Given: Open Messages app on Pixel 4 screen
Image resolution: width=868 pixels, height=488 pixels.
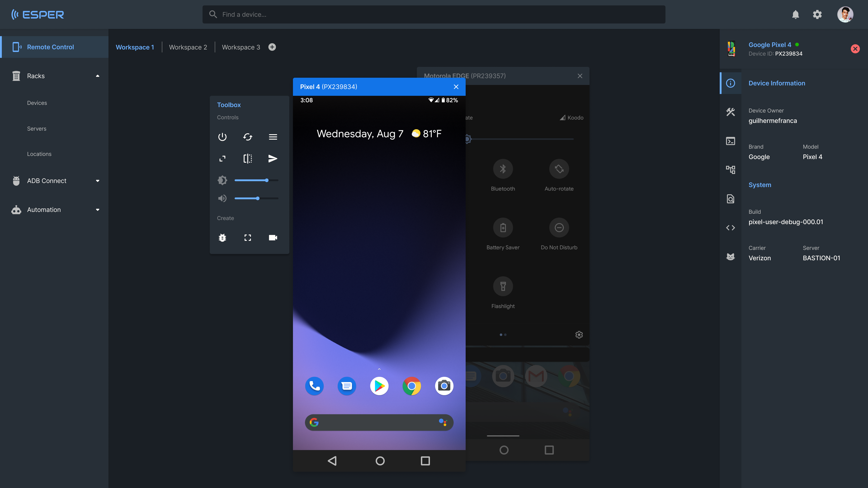Looking at the screenshot, I should tap(347, 386).
